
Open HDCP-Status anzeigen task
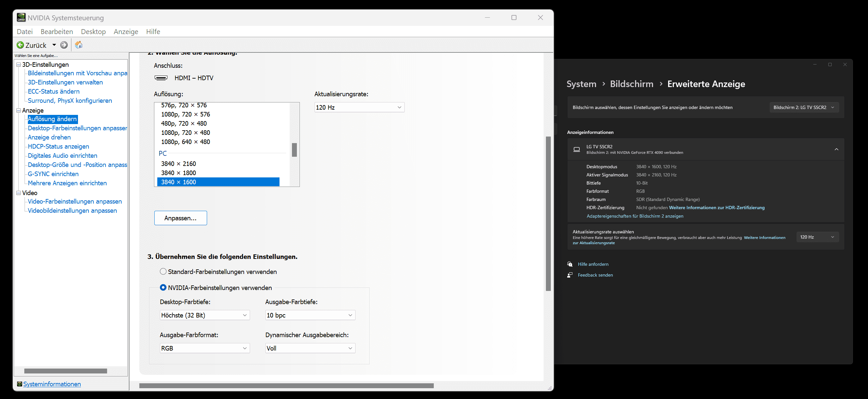click(x=58, y=146)
